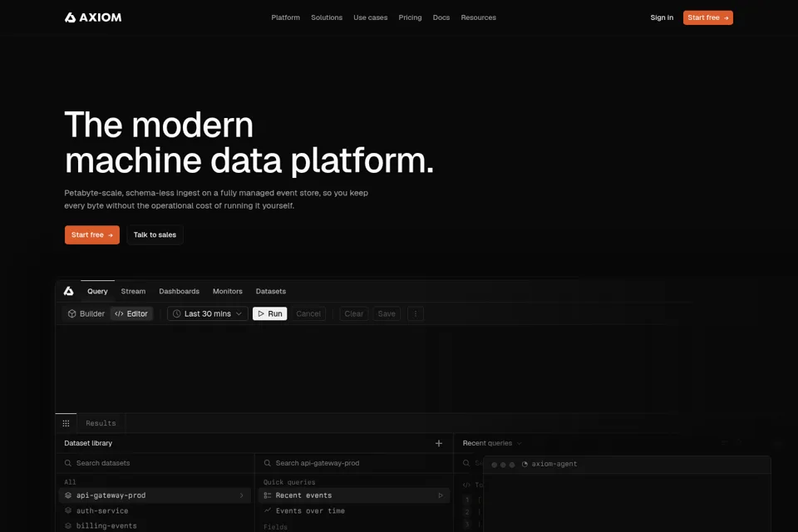Click the Search api-gateway-prod field
798x532 pixels.
pos(354,463)
